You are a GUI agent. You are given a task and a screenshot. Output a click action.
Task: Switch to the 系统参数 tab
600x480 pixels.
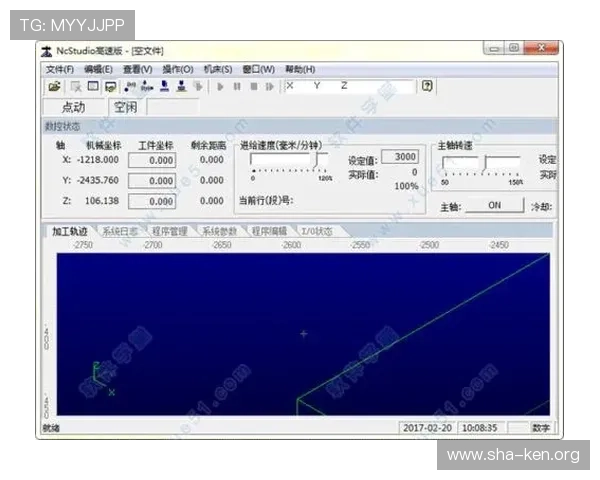(x=219, y=231)
